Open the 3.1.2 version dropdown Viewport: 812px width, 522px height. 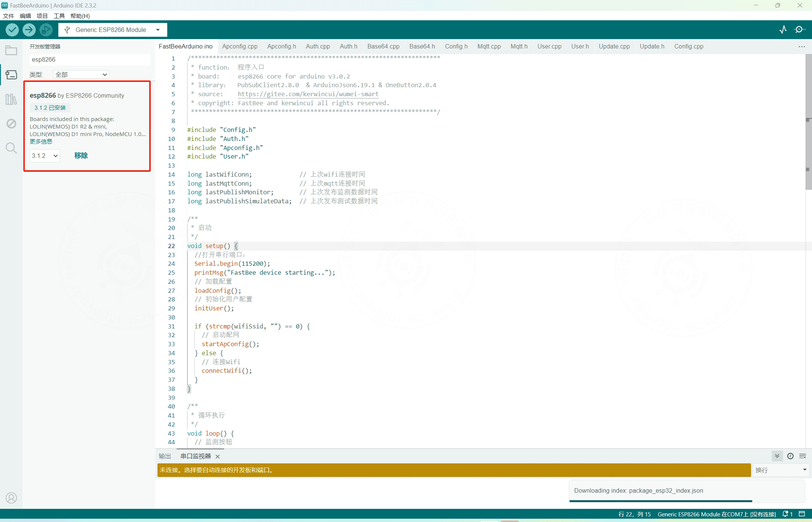tap(45, 156)
